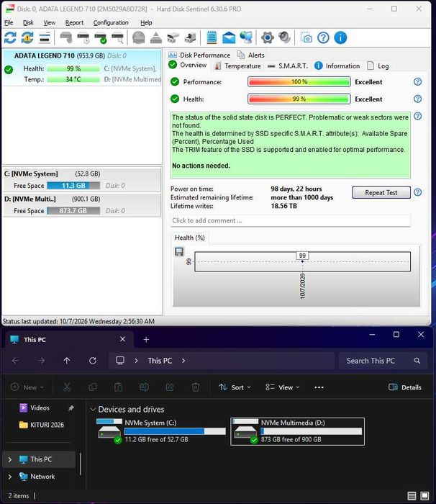
Task: Click the screenshot camera toolbar icon
Action: point(306,37)
